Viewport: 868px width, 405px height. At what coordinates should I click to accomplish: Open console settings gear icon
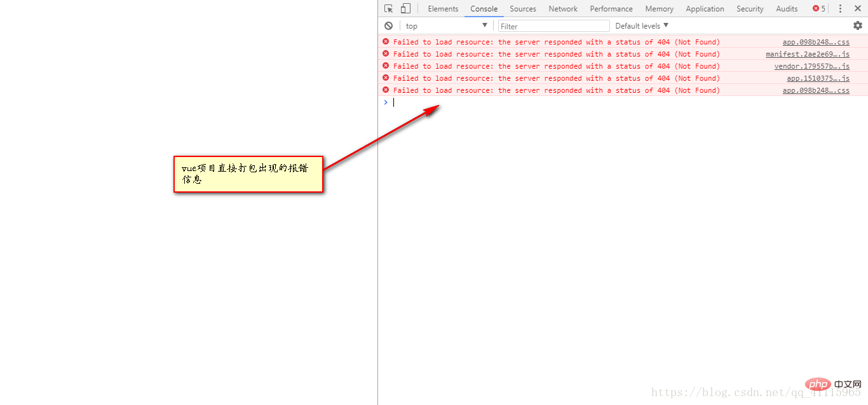coord(858,25)
